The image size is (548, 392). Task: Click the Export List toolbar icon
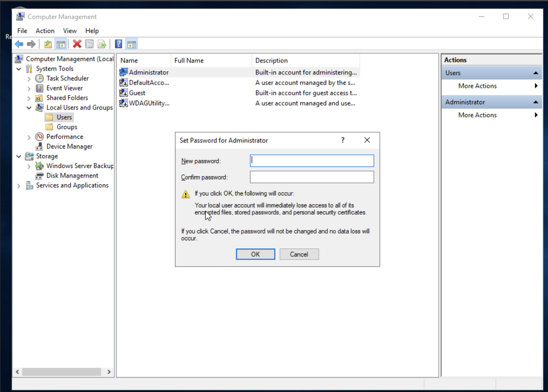coord(102,44)
